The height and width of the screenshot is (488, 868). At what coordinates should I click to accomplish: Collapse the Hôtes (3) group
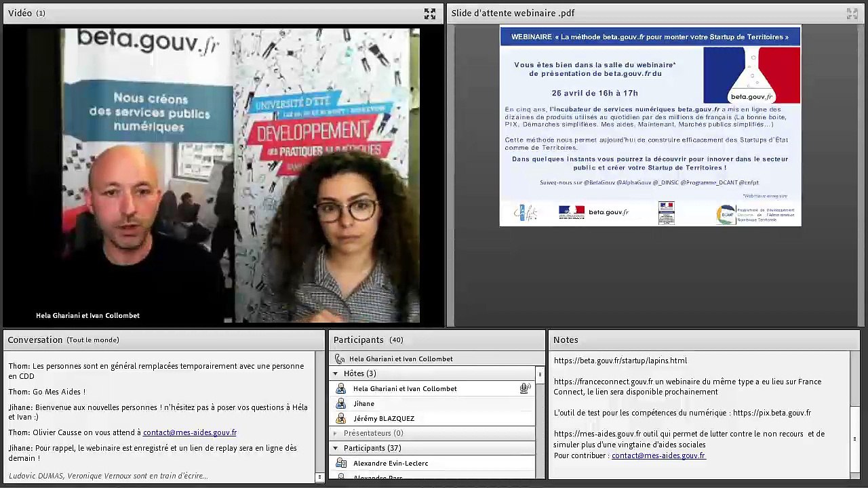point(335,373)
